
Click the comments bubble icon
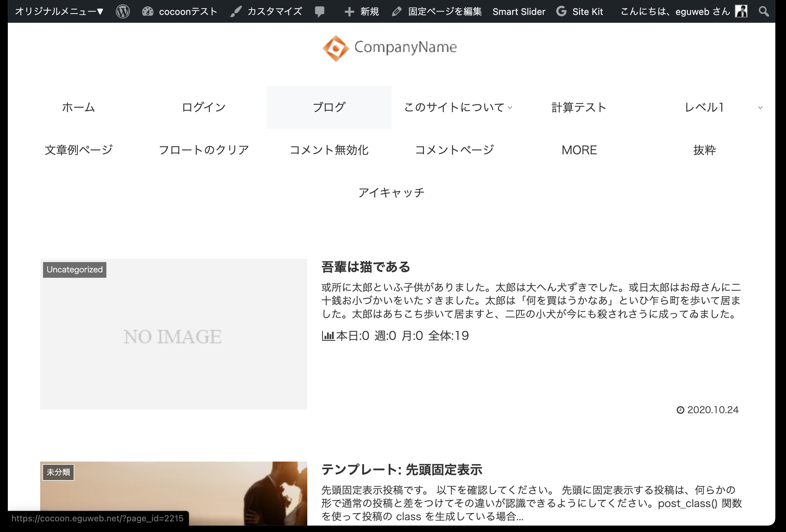coord(319,12)
